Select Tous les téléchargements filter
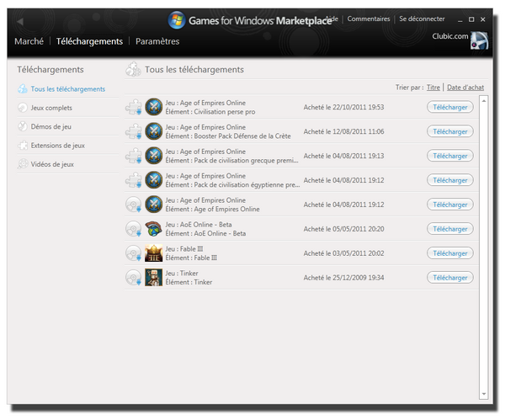This screenshot has height=420, width=505. click(68, 89)
